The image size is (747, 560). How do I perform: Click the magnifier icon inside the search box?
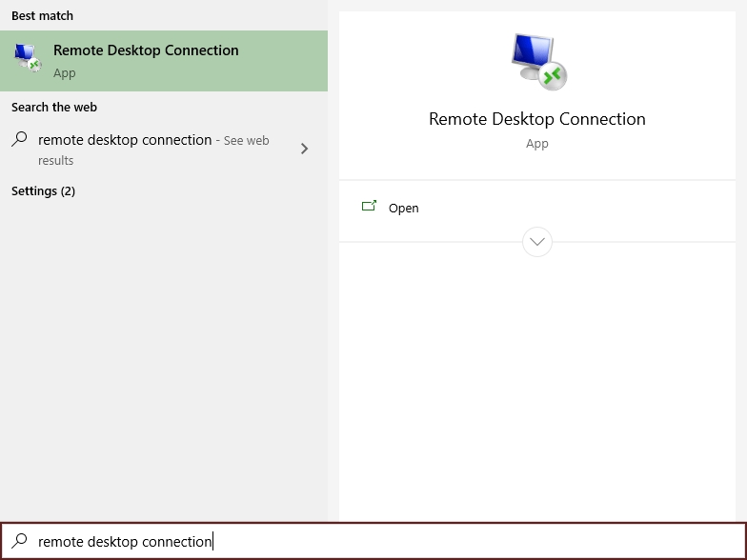19,541
